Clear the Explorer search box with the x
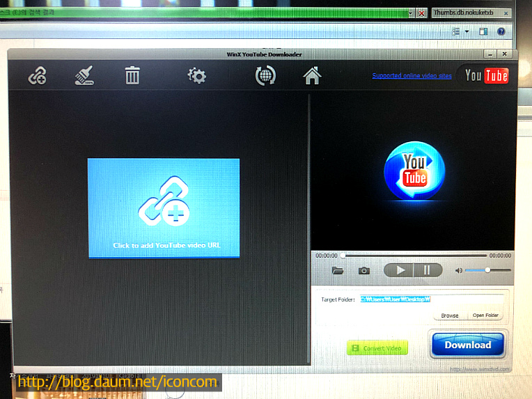This screenshot has width=532, height=399. pos(506,13)
